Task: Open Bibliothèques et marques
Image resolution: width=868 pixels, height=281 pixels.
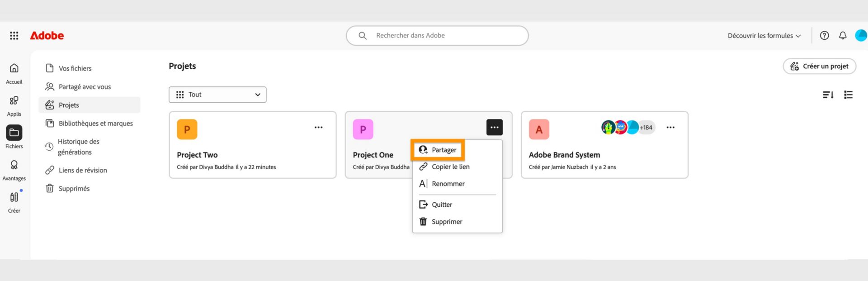Action: pos(90,123)
